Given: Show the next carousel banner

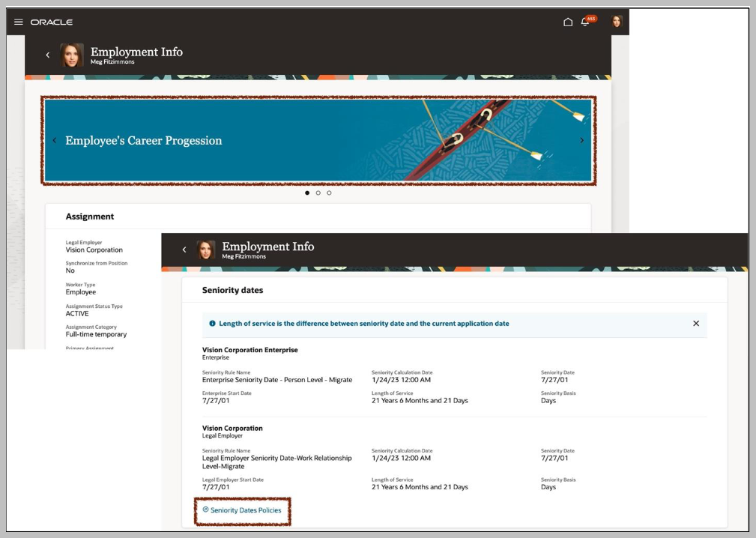Looking at the screenshot, I should [582, 140].
